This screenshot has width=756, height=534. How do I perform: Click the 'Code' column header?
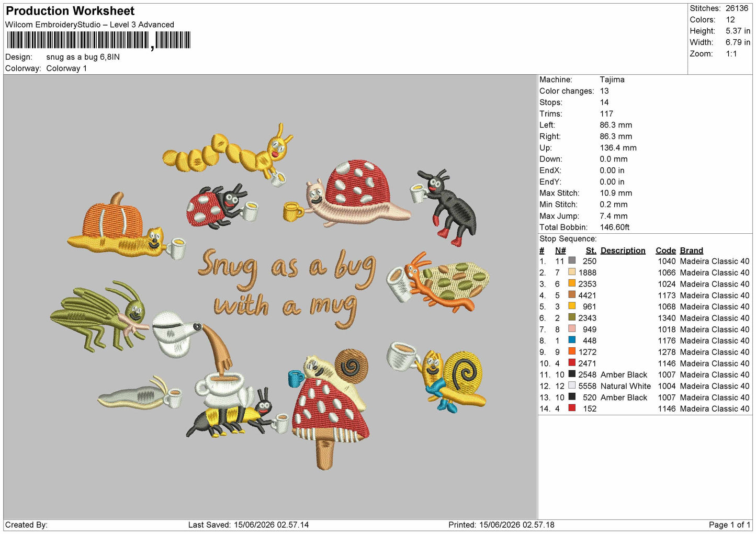coord(665,251)
